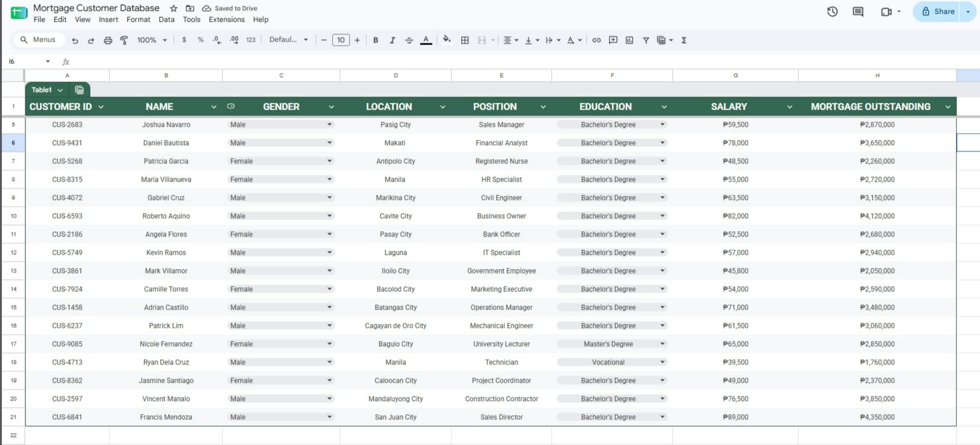Toggle italic formatting
The image size is (980, 445).
click(x=392, y=40)
